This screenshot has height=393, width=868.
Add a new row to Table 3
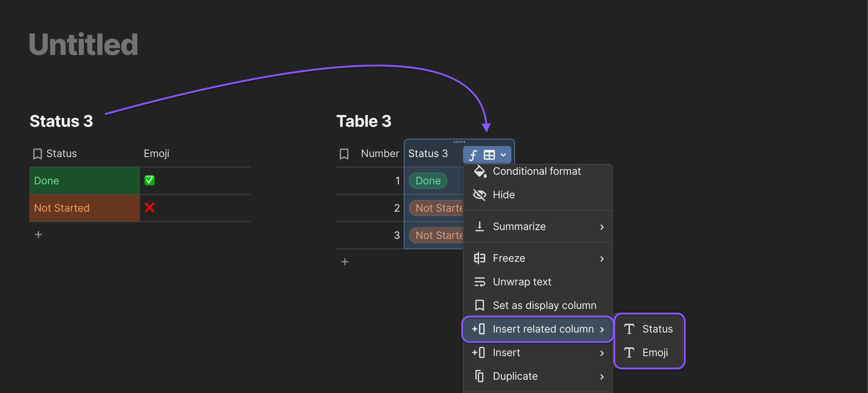pos(345,262)
